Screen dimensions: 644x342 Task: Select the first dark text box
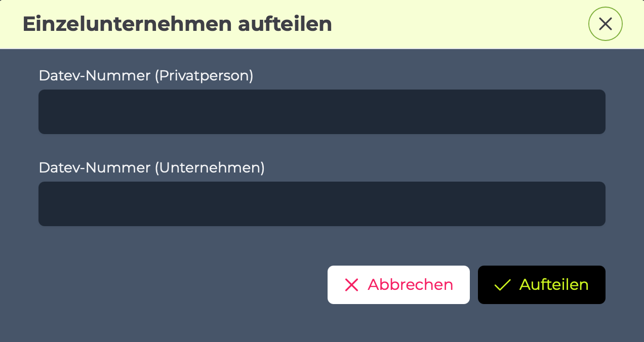pos(322,112)
